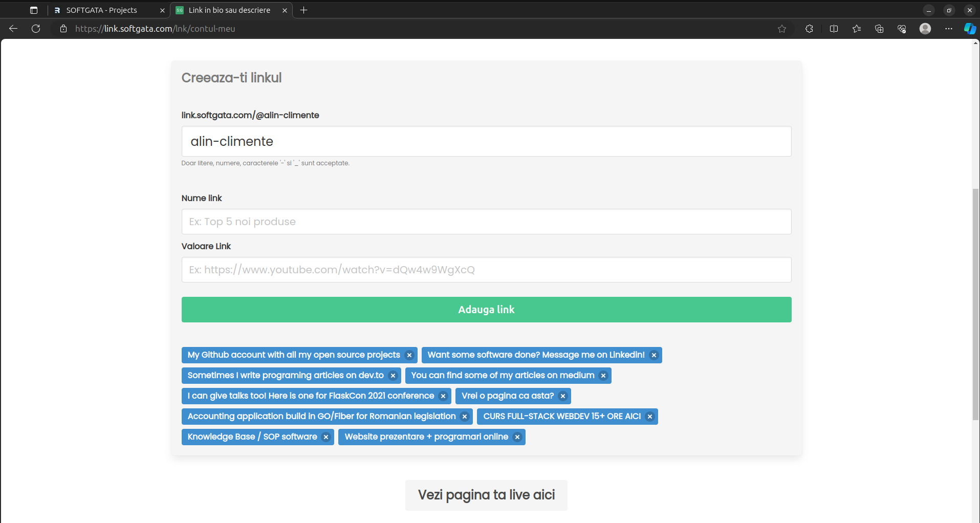Delete the LinkedIn message link tag
The height and width of the screenshot is (523, 980).
point(654,355)
